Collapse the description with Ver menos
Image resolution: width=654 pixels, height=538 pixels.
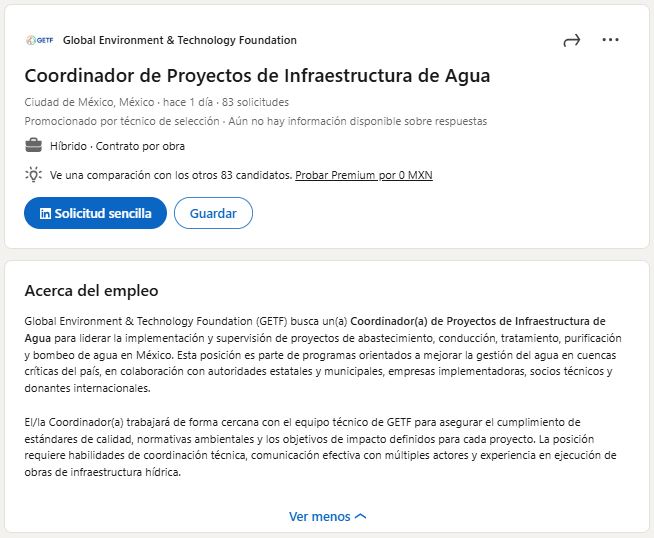coord(319,516)
